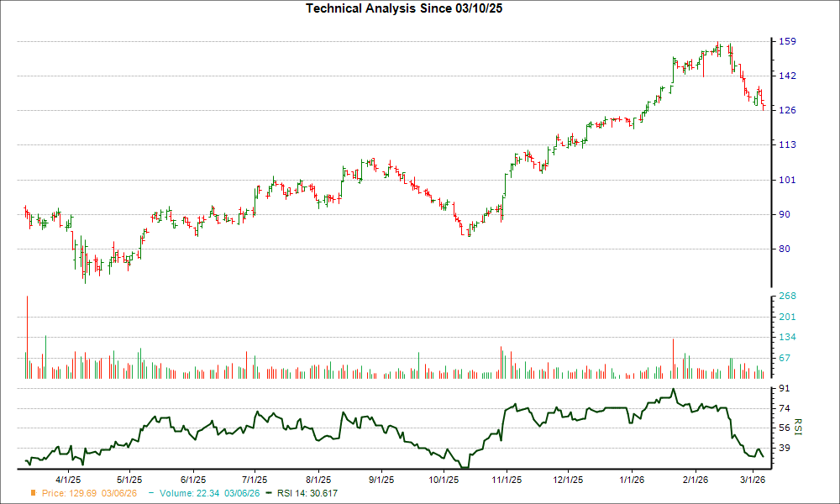
Task: Click the orange Price legend marker
Action: (x=35, y=494)
